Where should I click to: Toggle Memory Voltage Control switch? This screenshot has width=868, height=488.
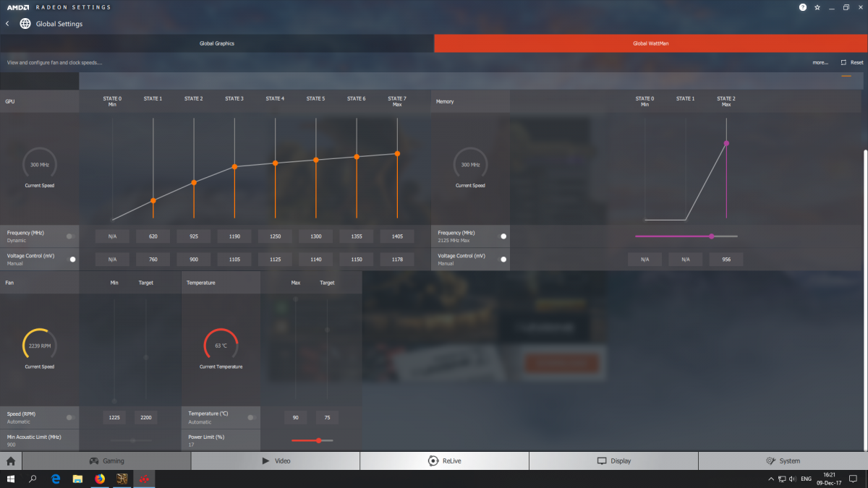(x=503, y=259)
